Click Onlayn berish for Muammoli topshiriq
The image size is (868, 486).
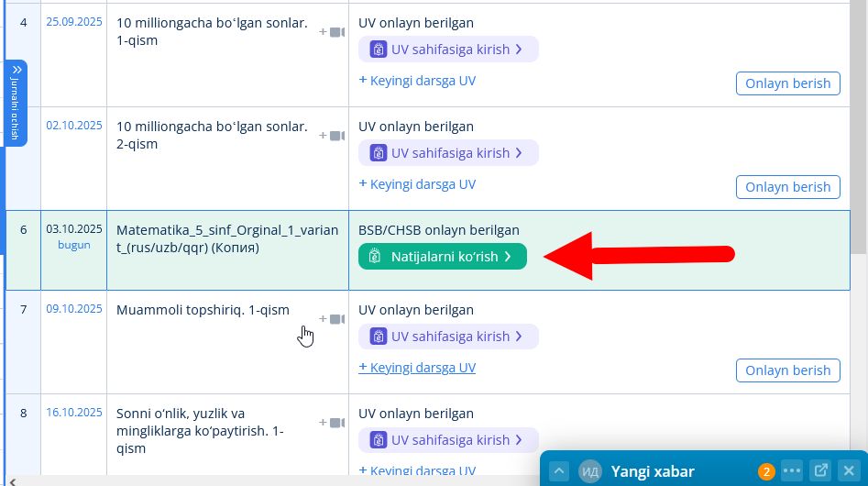[787, 370]
